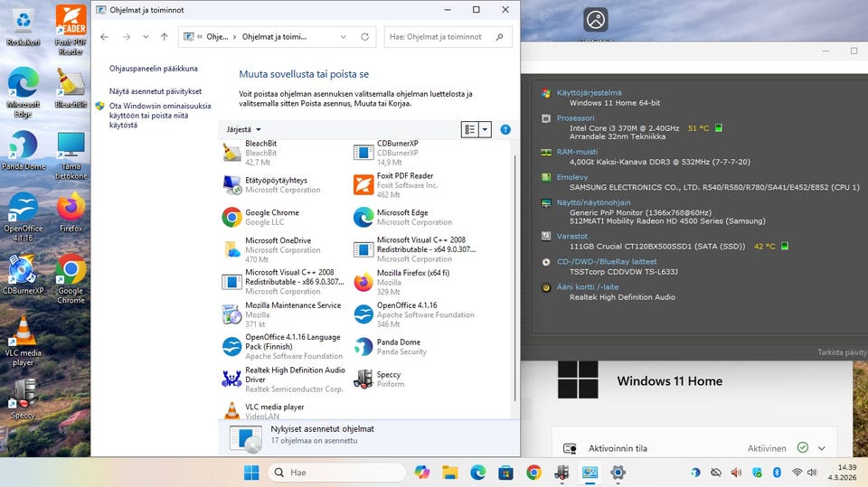Viewport: 868px width, 487px height.
Task: Open Ääni kortti /-laite section in Speccy
Action: pos(588,287)
